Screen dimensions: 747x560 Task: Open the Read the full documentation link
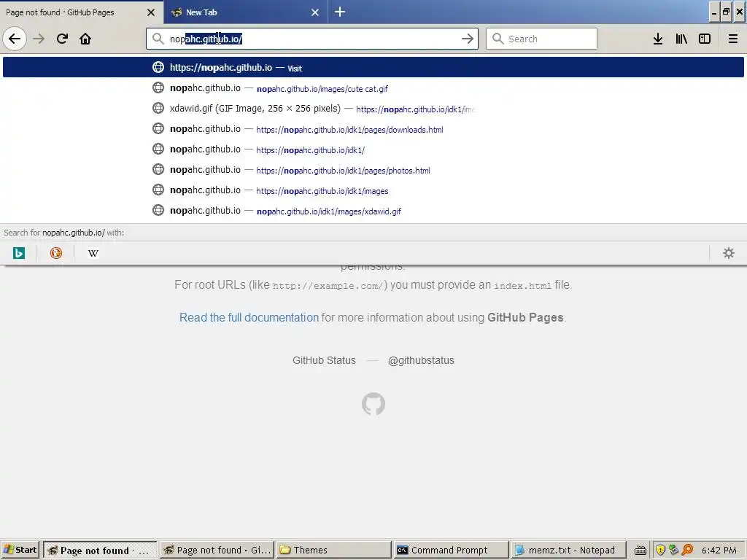[x=249, y=318]
